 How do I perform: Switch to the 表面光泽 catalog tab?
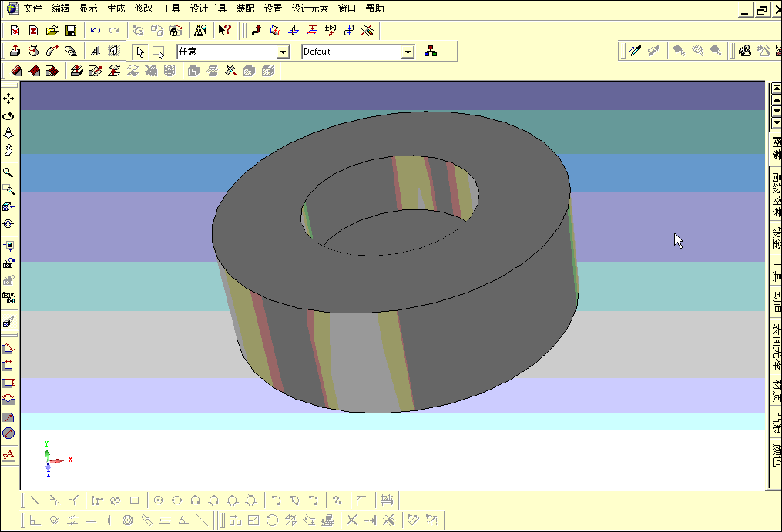point(777,347)
